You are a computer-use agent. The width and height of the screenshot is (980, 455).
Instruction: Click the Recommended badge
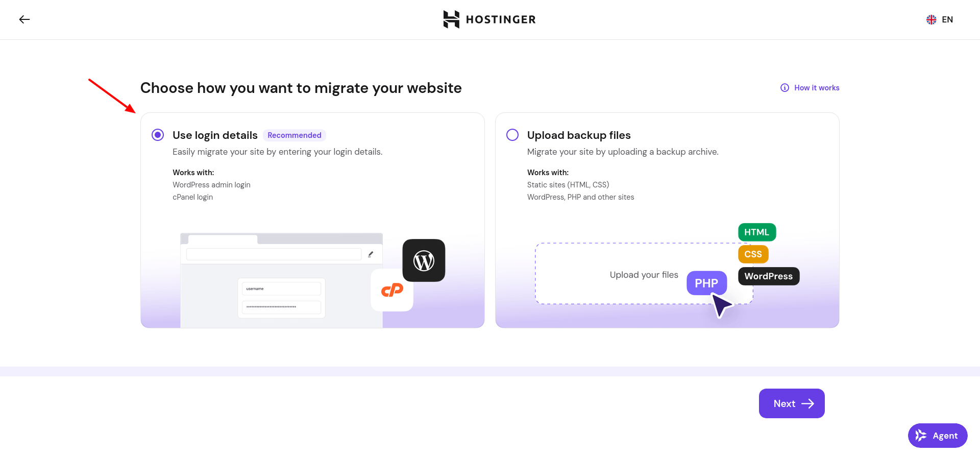tap(295, 135)
